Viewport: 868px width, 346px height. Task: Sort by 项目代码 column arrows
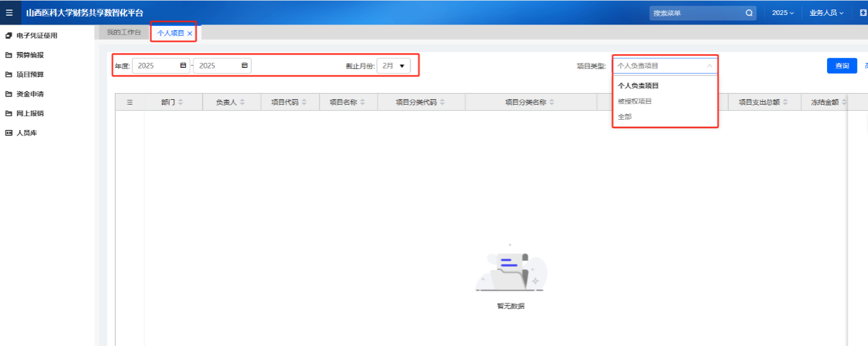pos(304,103)
